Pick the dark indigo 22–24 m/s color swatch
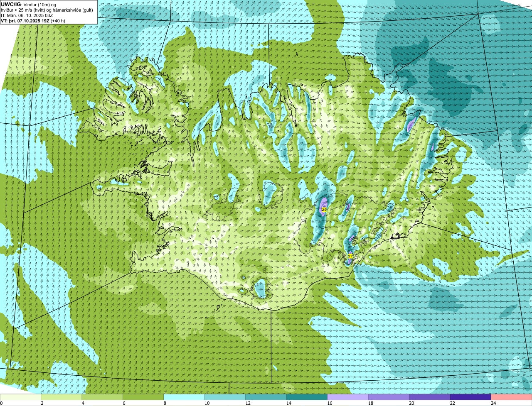The image size is (532, 406). [x=471, y=397]
